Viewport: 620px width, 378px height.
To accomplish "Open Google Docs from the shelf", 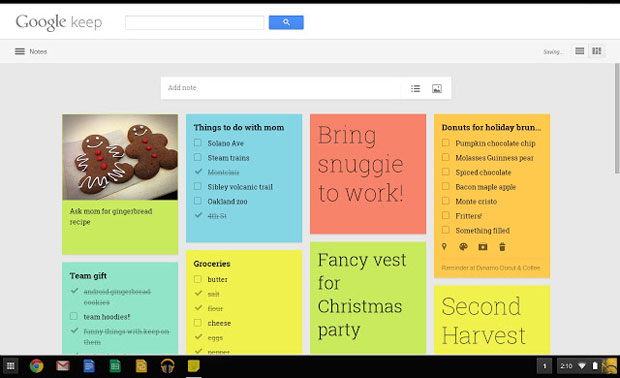I will [x=89, y=366].
